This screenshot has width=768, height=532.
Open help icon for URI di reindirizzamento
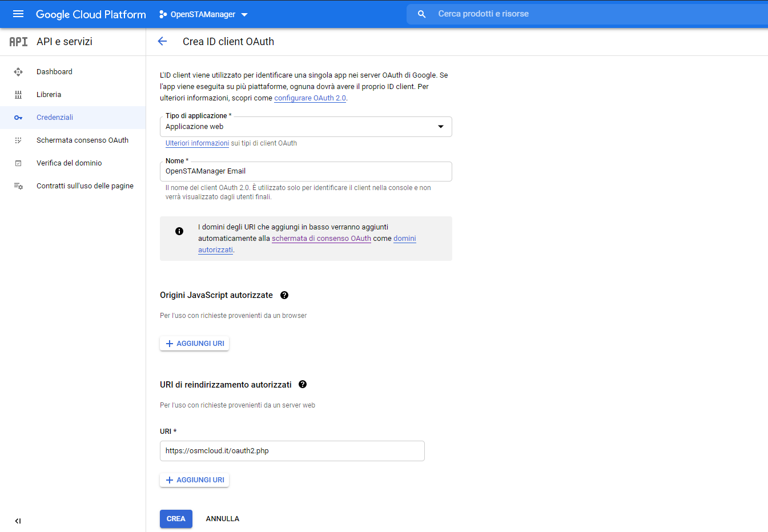303,385
